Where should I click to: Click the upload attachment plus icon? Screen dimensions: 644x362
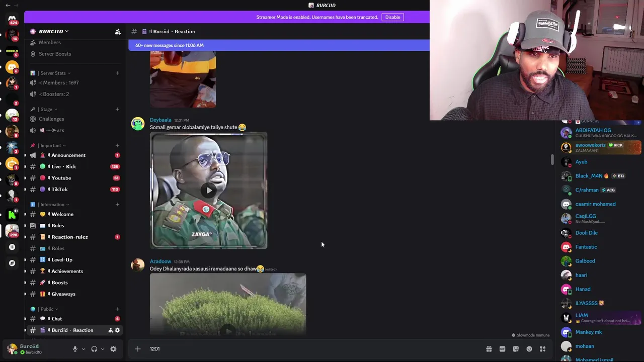(x=138, y=349)
